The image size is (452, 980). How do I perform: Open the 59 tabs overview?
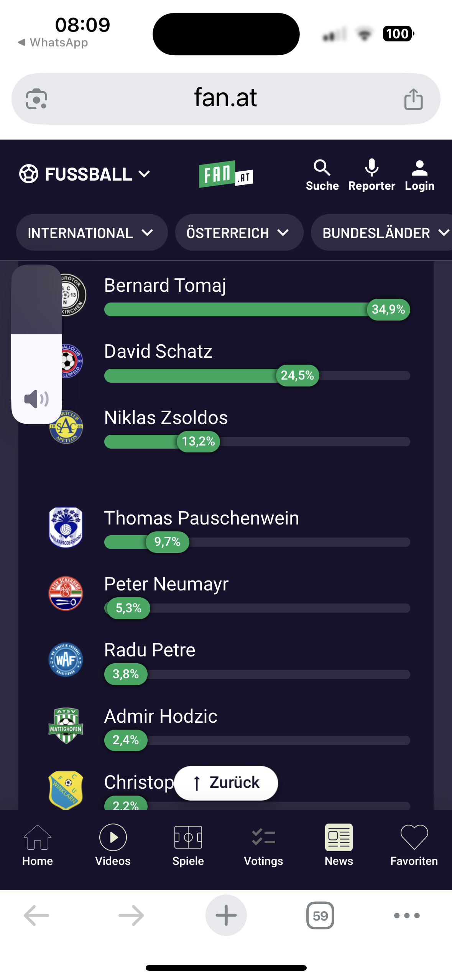(320, 915)
